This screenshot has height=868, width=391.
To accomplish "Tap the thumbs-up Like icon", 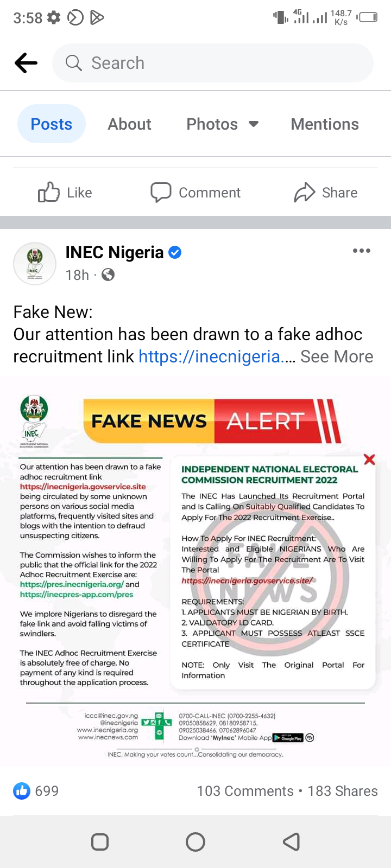I will (x=49, y=192).
